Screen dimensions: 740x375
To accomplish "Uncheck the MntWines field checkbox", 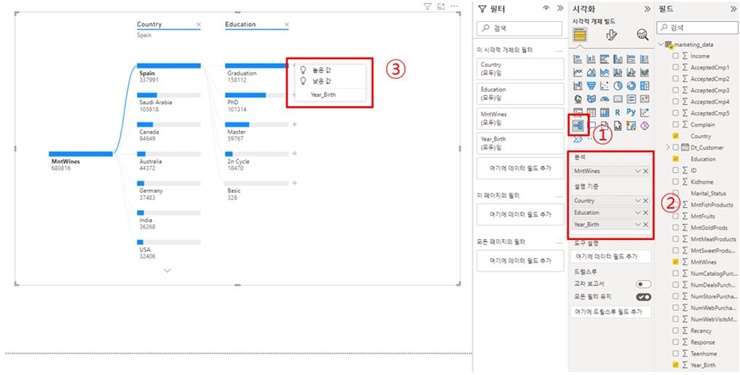I will tap(675, 261).
